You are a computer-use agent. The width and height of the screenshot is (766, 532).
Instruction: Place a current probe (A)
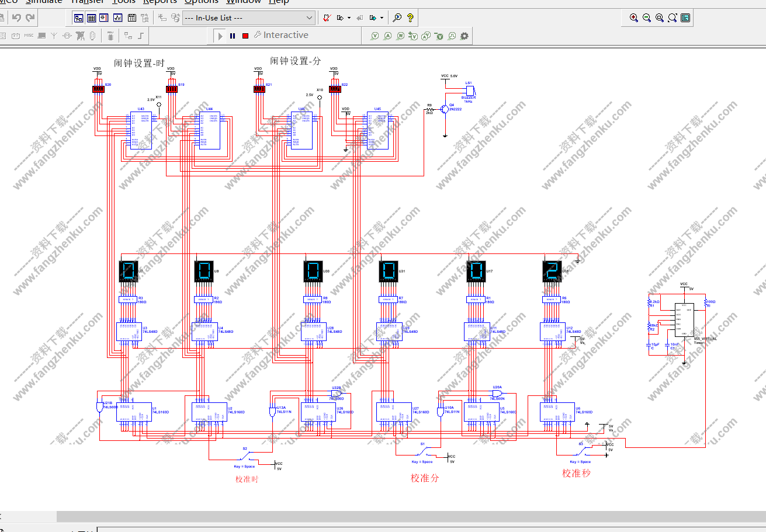[x=387, y=36]
